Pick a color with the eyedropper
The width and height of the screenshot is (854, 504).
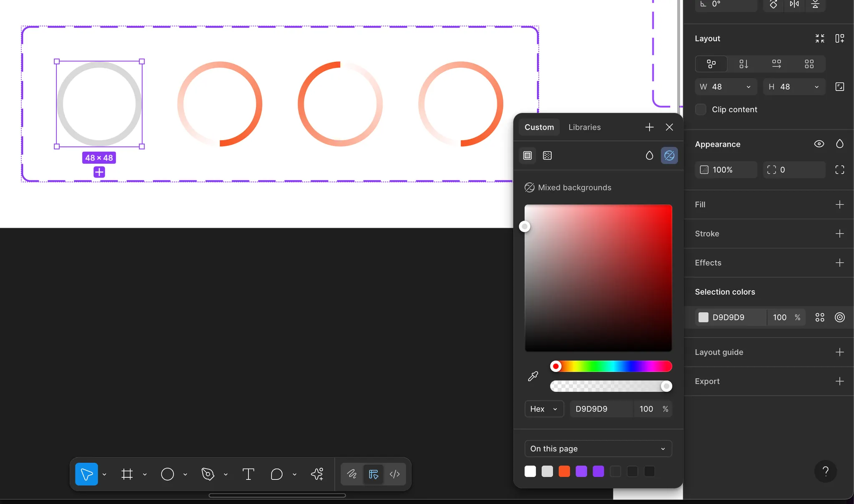pyautogui.click(x=533, y=376)
